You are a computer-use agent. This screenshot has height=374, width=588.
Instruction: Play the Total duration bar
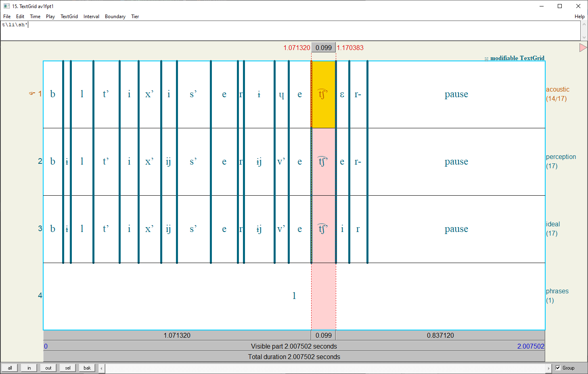pyautogui.click(x=294, y=357)
